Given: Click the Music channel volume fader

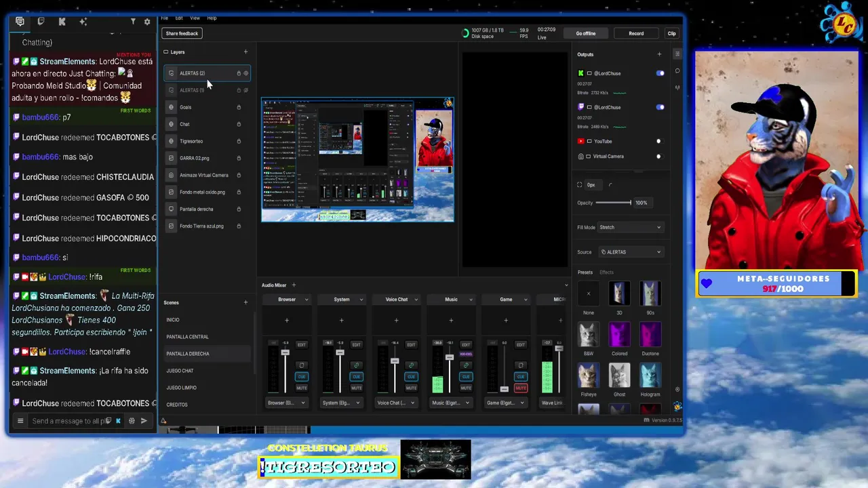Looking at the screenshot, I should 449,357.
